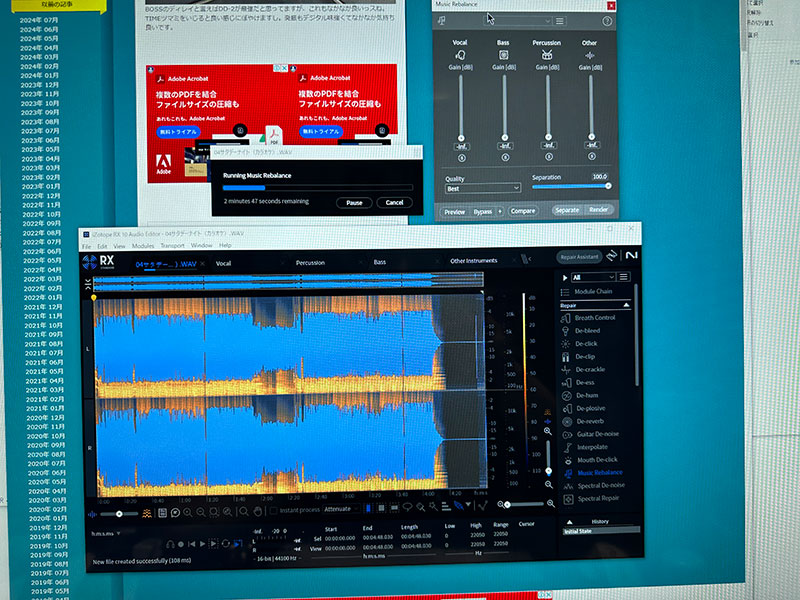Image resolution: width=800 pixels, height=600 pixels.
Task: Rewind to start in transport
Action: pyautogui.click(x=191, y=544)
